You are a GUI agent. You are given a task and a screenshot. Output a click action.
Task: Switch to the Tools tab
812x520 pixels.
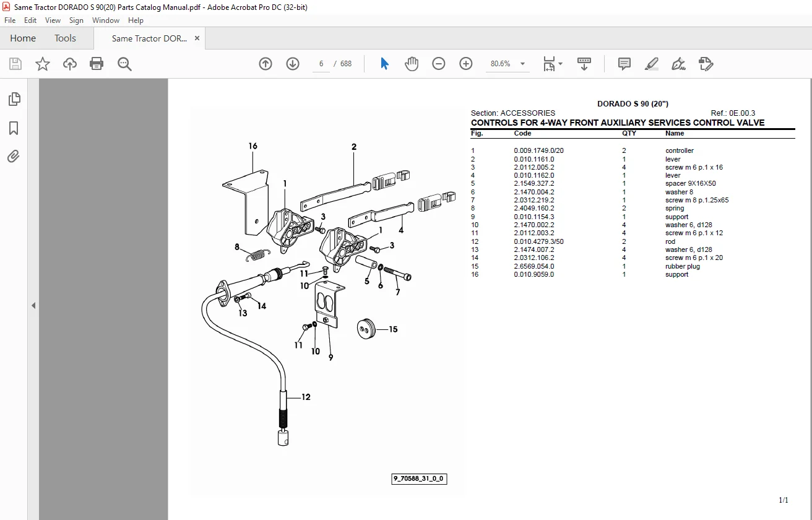click(x=65, y=38)
